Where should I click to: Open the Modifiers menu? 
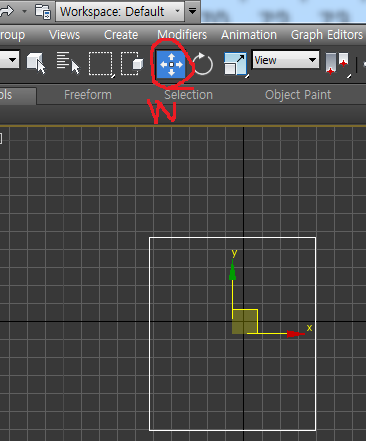(x=182, y=35)
